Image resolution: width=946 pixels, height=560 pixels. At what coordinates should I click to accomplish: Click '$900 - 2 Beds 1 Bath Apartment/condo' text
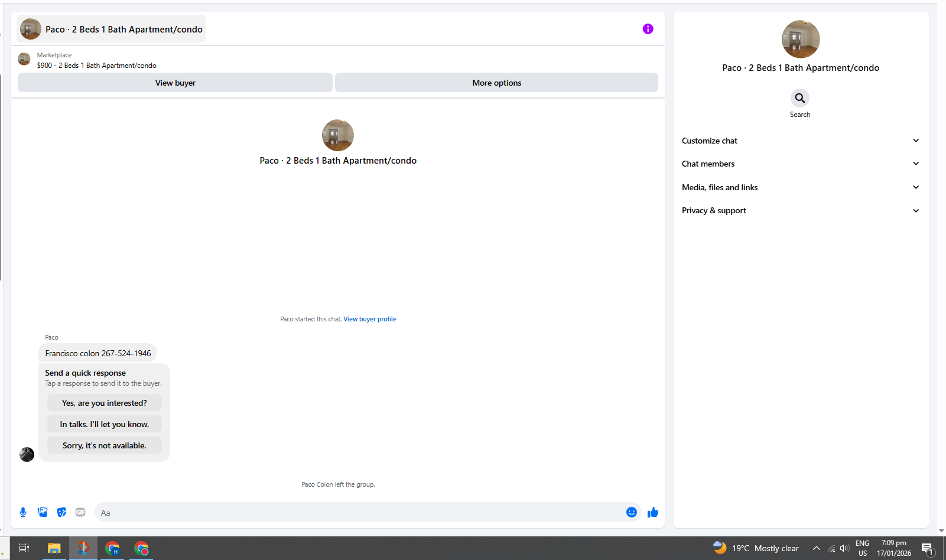(96, 66)
